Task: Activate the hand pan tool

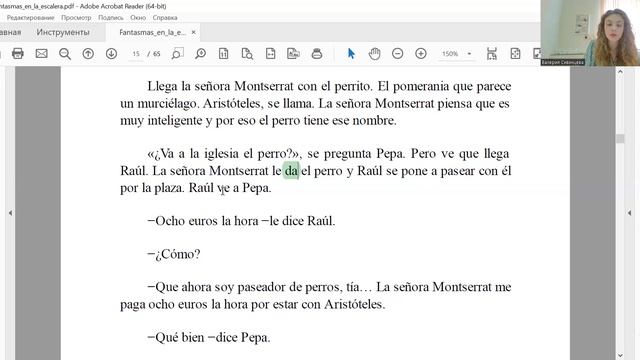Action: click(374, 53)
